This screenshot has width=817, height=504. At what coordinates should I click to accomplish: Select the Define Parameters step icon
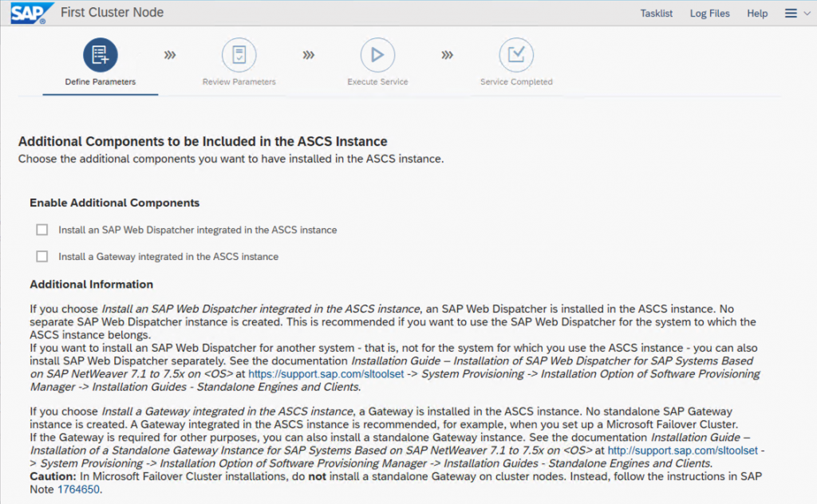pos(100,55)
